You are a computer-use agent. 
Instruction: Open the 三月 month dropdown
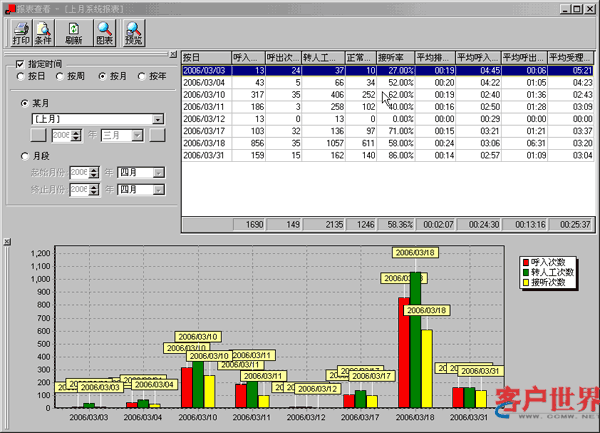pyautogui.click(x=138, y=135)
